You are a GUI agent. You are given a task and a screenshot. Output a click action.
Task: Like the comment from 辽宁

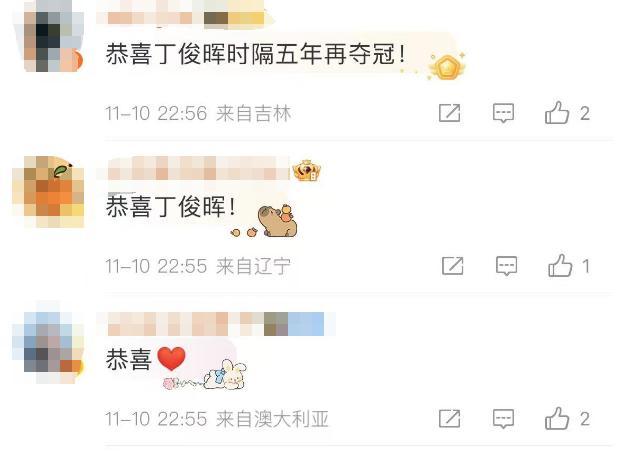[560, 266]
